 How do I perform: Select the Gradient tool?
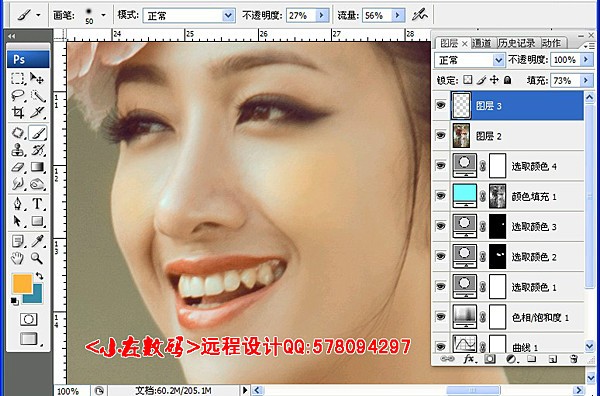point(37,167)
